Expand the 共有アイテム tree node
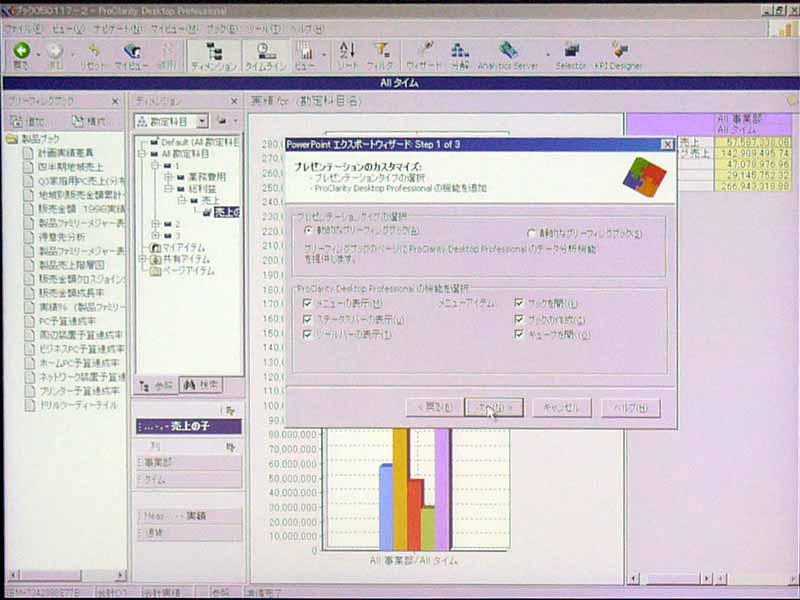Screen dimensions: 800x600 click(143, 260)
